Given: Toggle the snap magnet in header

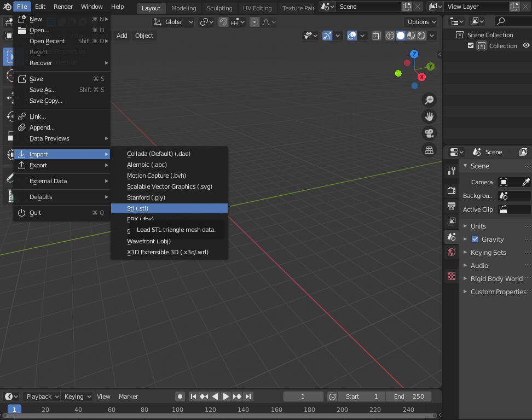Looking at the screenshot, I should click(x=223, y=22).
